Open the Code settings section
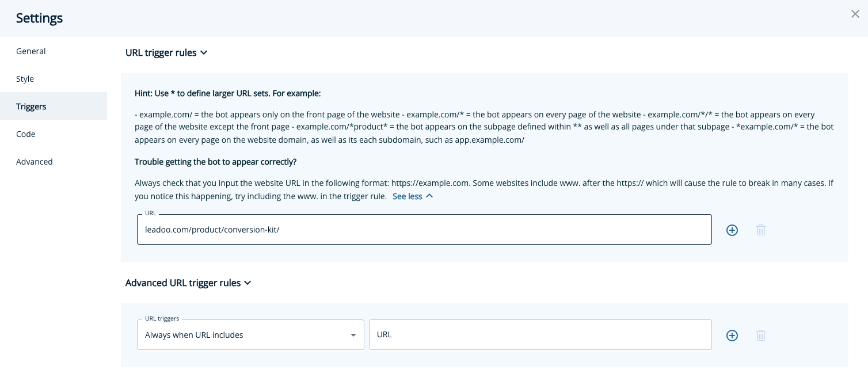 [x=25, y=134]
